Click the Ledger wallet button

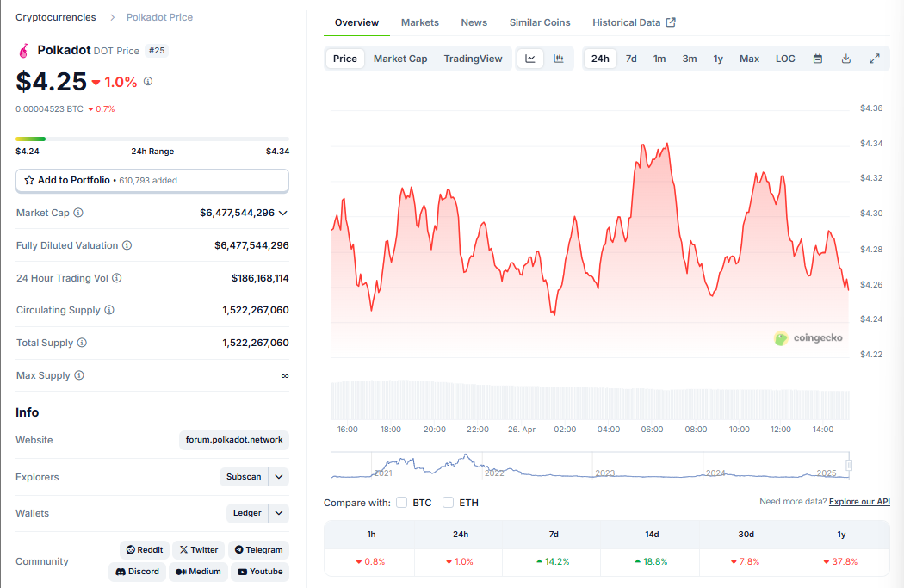[247, 513]
